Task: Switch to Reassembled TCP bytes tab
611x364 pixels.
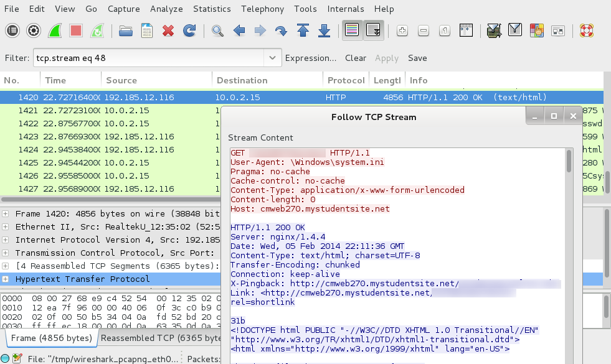Action: [x=161, y=338]
